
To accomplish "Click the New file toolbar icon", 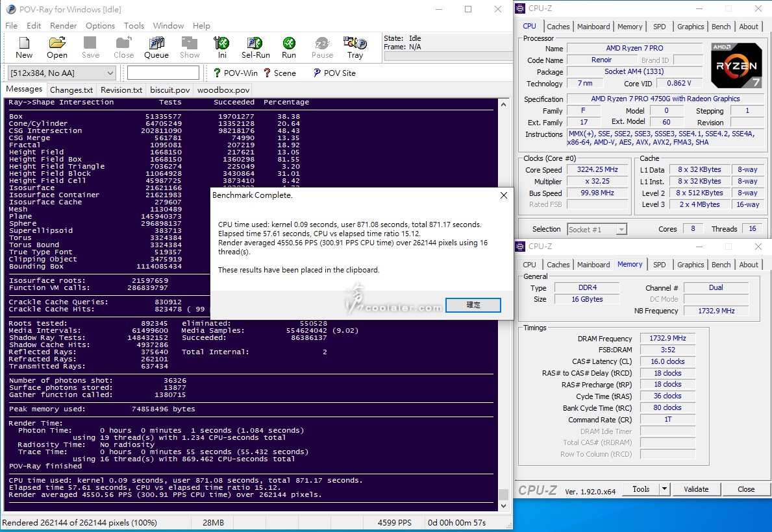I will point(23,48).
